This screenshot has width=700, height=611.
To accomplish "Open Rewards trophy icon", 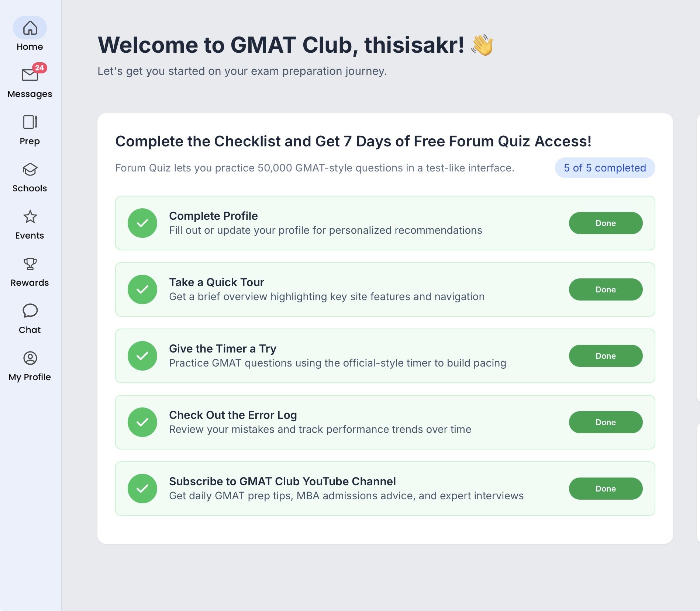I will (x=30, y=264).
